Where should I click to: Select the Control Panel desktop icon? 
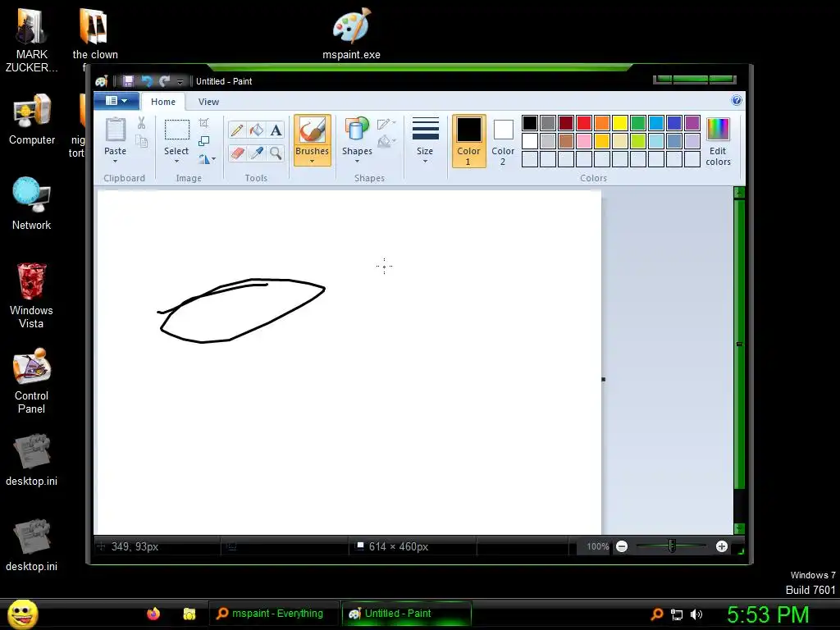pyautogui.click(x=31, y=381)
